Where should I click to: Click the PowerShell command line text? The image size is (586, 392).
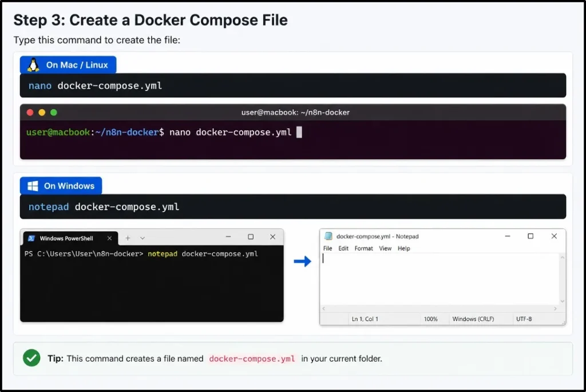141,254
